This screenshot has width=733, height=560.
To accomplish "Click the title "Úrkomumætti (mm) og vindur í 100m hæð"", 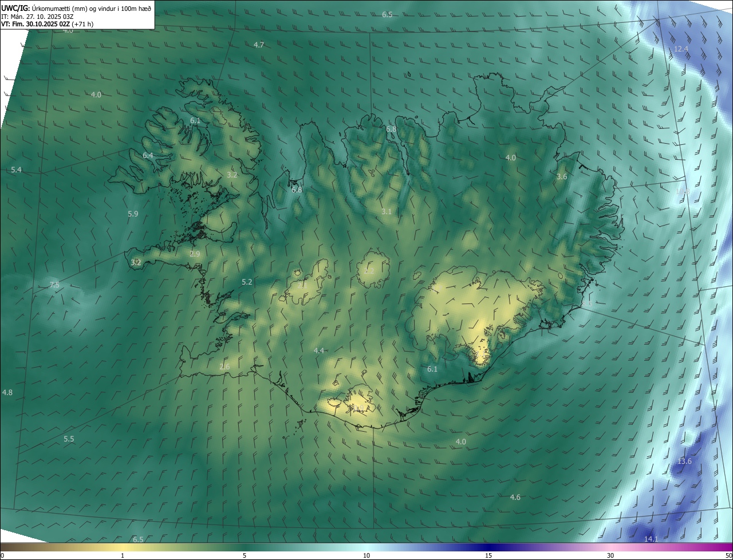I will pyautogui.click(x=90, y=8).
